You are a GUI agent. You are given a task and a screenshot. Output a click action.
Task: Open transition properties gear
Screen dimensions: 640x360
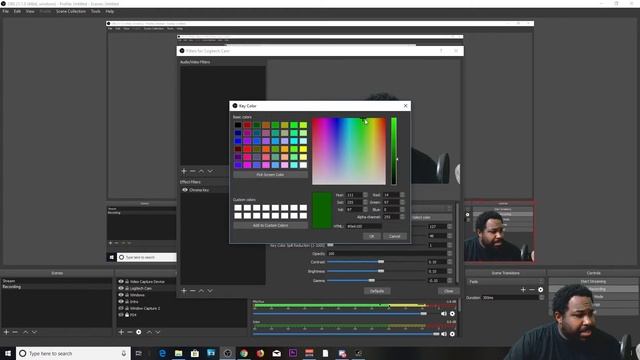[540, 289]
